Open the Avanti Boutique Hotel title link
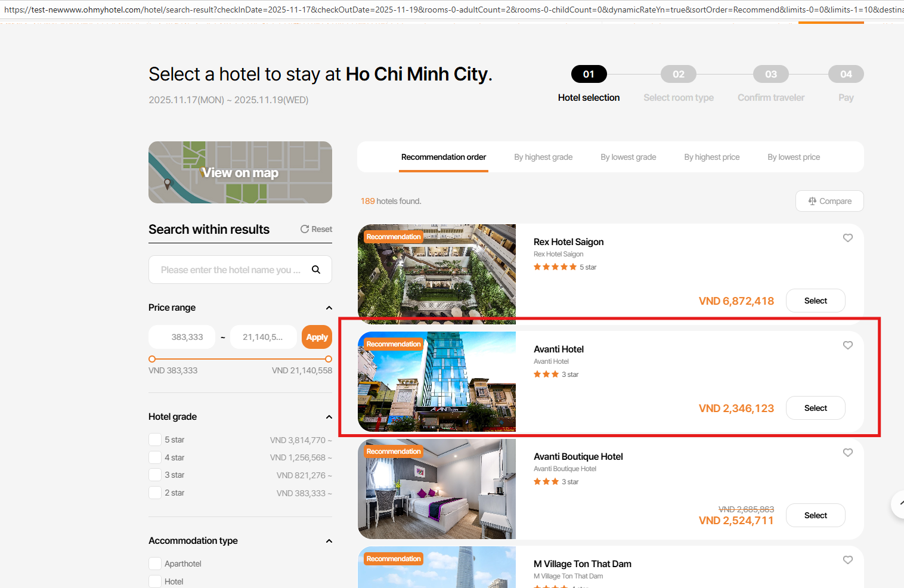Image resolution: width=904 pixels, height=588 pixels. (x=578, y=456)
